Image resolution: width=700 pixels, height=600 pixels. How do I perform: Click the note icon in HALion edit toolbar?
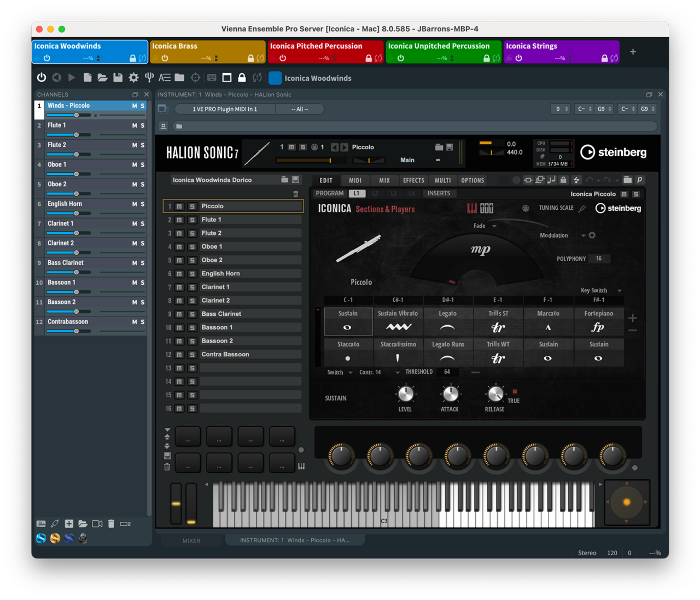551,180
